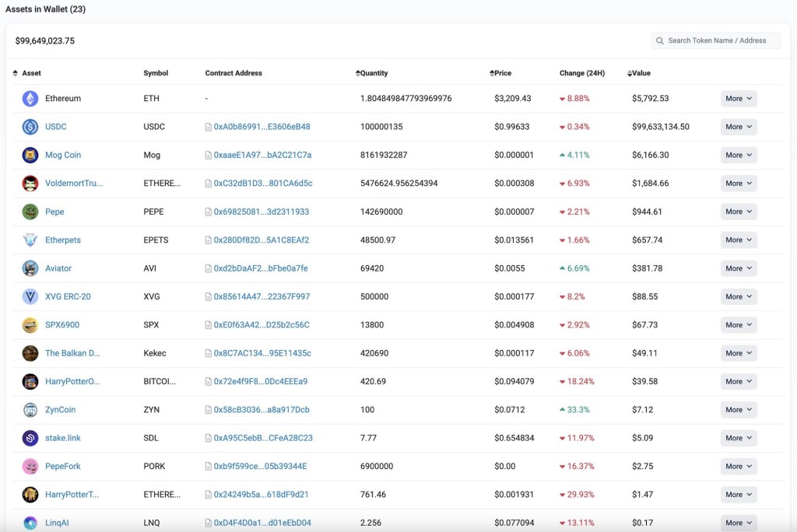
Task: Sort table by Asset column
Action: pos(31,73)
